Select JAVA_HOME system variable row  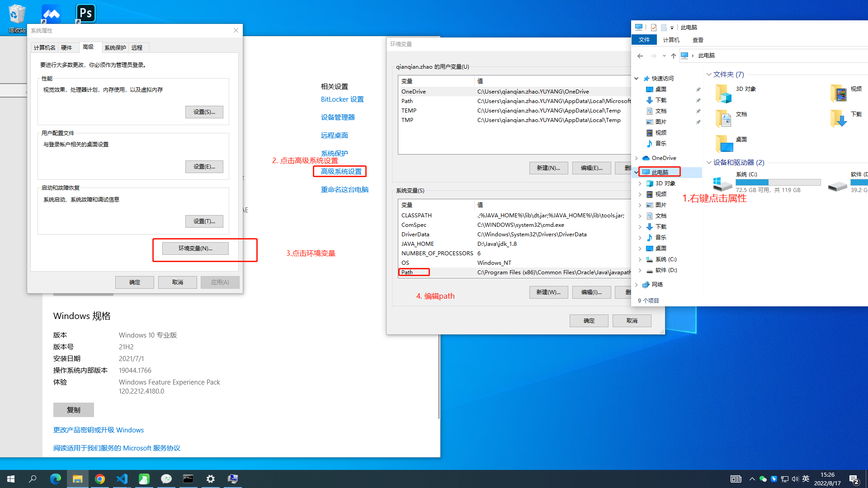point(514,244)
